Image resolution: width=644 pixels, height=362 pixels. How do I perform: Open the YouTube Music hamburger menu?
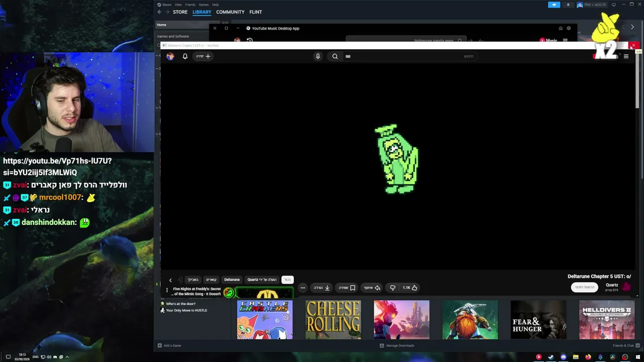565,41
